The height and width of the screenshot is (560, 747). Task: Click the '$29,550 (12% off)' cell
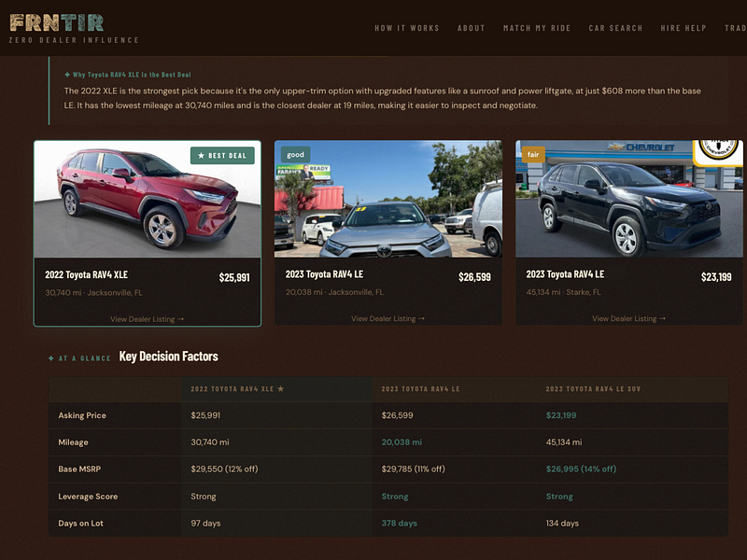coord(224,469)
